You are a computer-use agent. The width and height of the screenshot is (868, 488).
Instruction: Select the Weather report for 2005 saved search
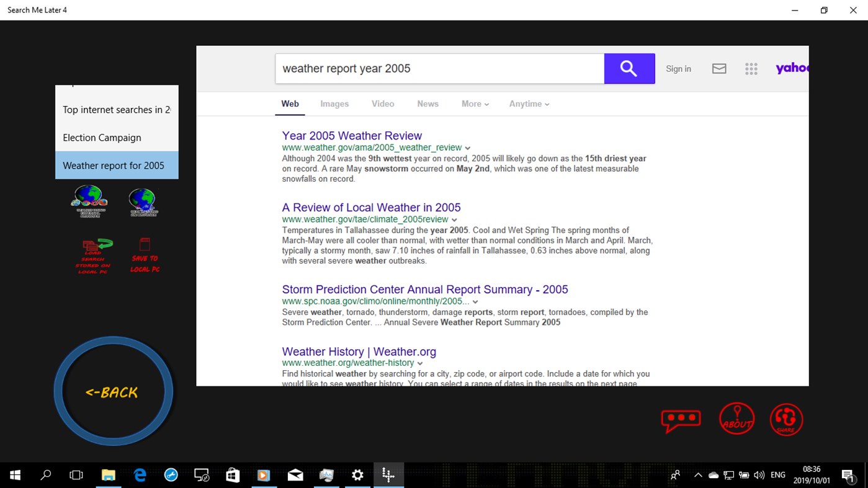(112, 165)
